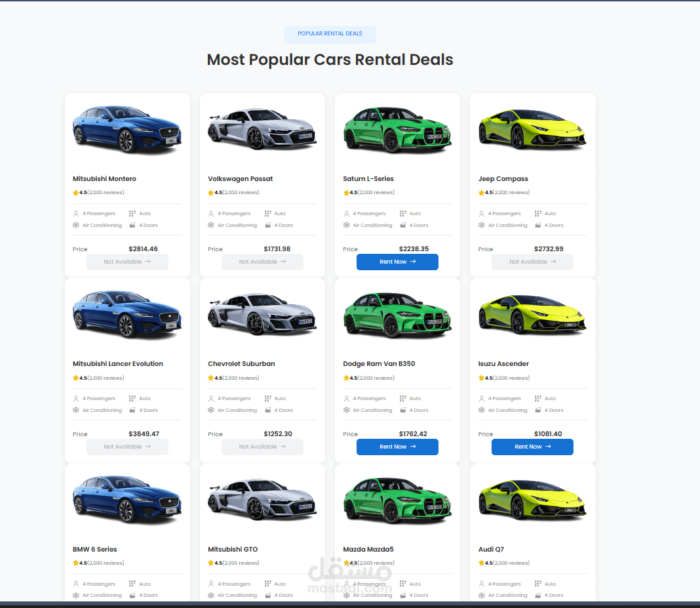Click Rent Now on the Saturn L-Series card
This screenshot has height=608, width=700.
click(x=397, y=262)
